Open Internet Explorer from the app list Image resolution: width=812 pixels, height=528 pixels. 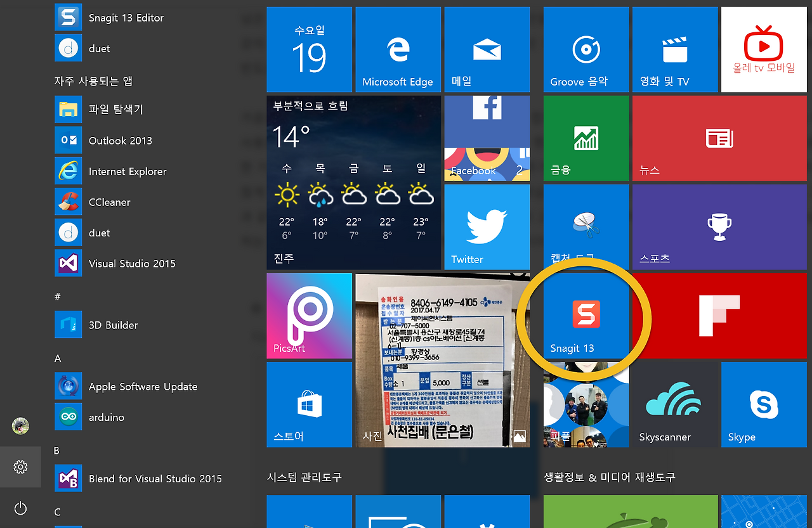pos(111,171)
